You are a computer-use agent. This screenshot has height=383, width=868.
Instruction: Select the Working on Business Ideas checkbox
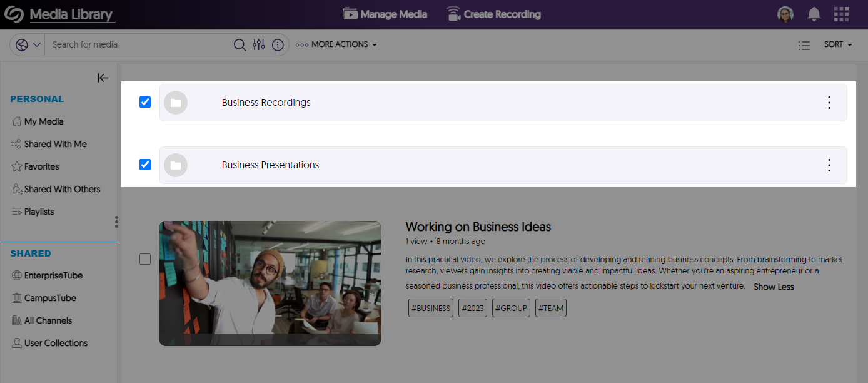pos(145,259)
